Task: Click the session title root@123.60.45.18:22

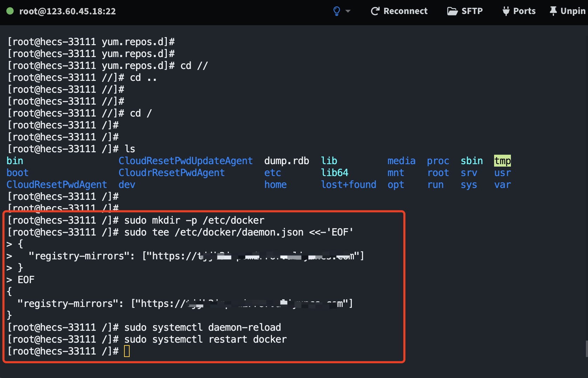Action: coord(67,11)
